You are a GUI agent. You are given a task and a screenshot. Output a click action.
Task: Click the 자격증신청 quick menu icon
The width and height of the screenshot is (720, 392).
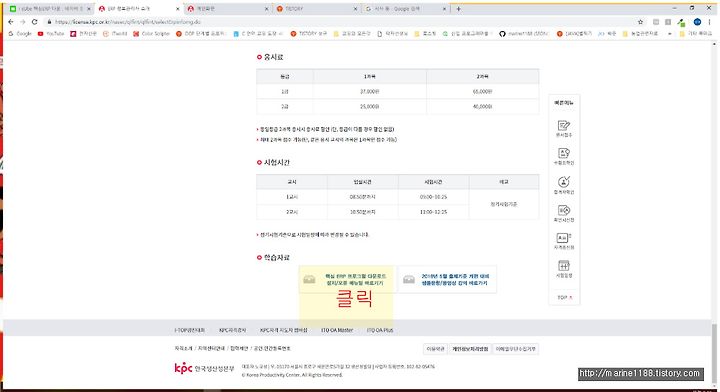(x=564, y=241)
